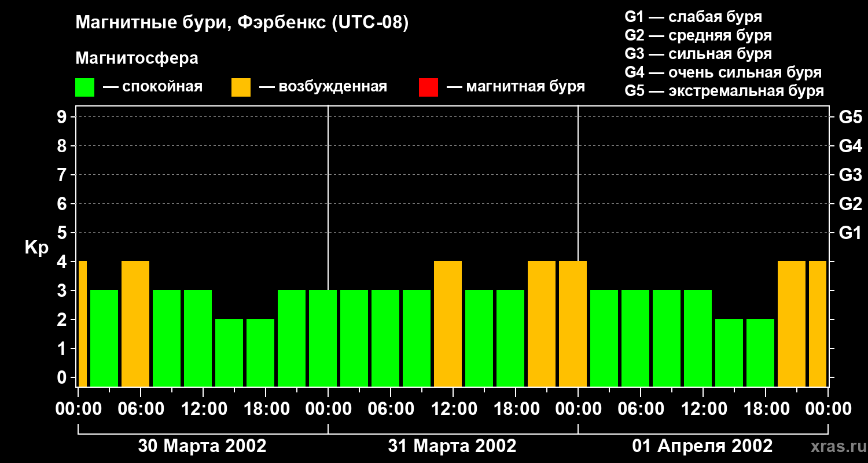This screenshot has width=868, height=463.
Task: Click the green bar above 18:00 on 31 March
Action: pyautogui.click(x=510, y=338)
